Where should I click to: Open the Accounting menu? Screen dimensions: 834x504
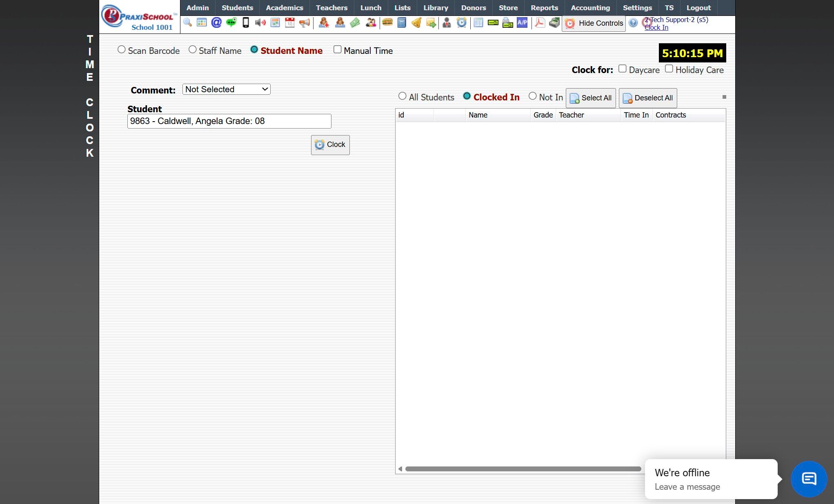pyautogui.click(x=590, y=8)
